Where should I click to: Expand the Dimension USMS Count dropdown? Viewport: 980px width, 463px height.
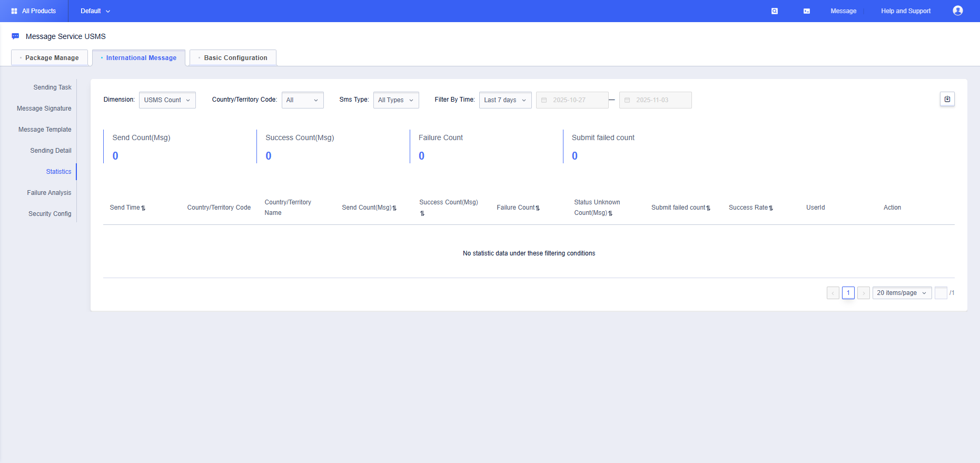coord(167,100)
